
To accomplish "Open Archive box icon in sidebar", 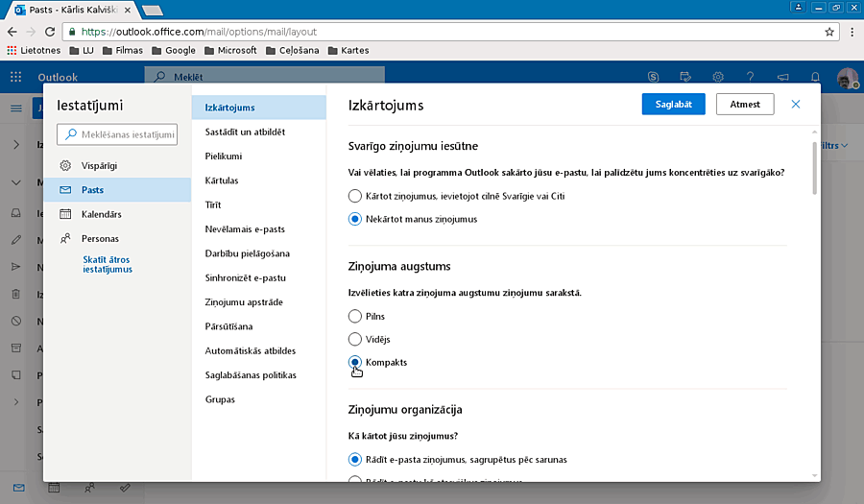I will (16, 348).
